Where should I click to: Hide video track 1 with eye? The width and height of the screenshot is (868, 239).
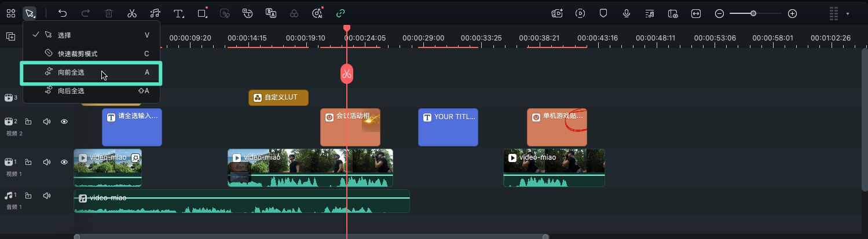click(64, 162)
